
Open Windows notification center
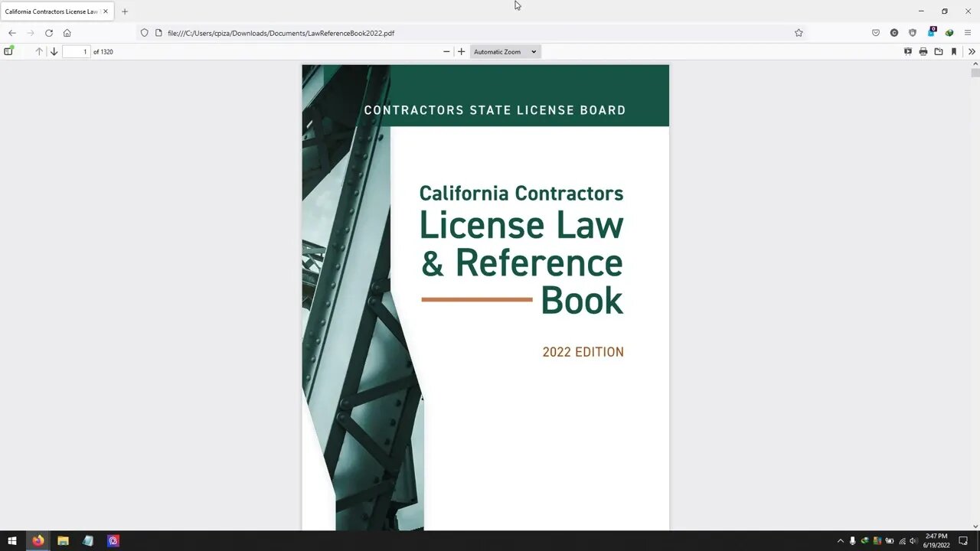coord(963,541)
